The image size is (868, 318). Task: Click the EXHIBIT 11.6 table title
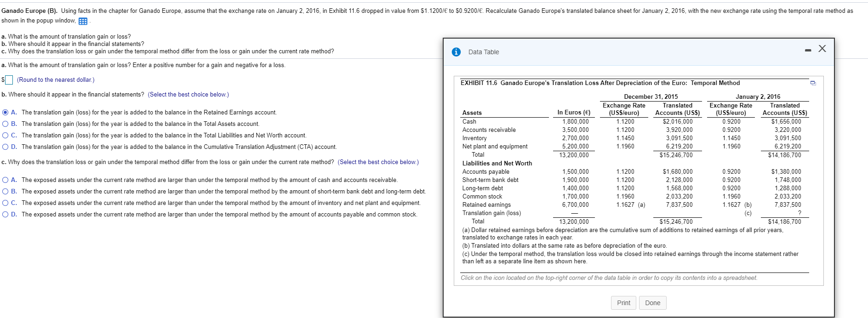[600, 83]
